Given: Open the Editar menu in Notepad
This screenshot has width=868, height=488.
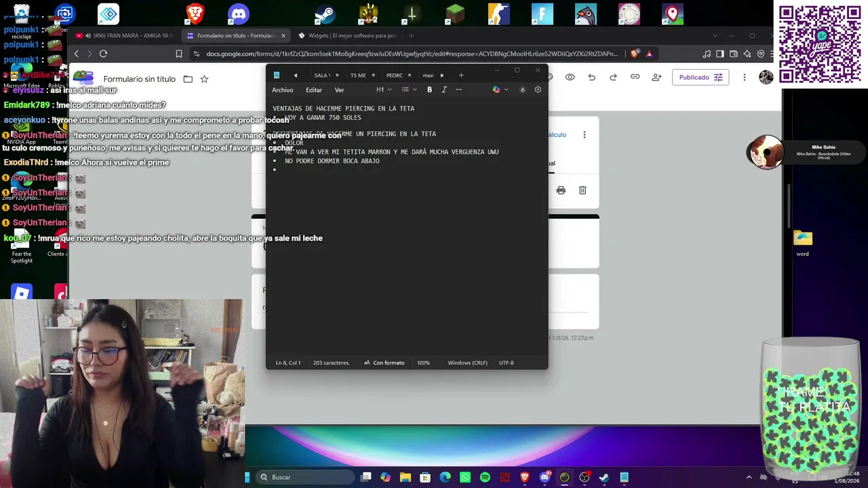Looking at the screenshot, I should (x=313, y=89).
